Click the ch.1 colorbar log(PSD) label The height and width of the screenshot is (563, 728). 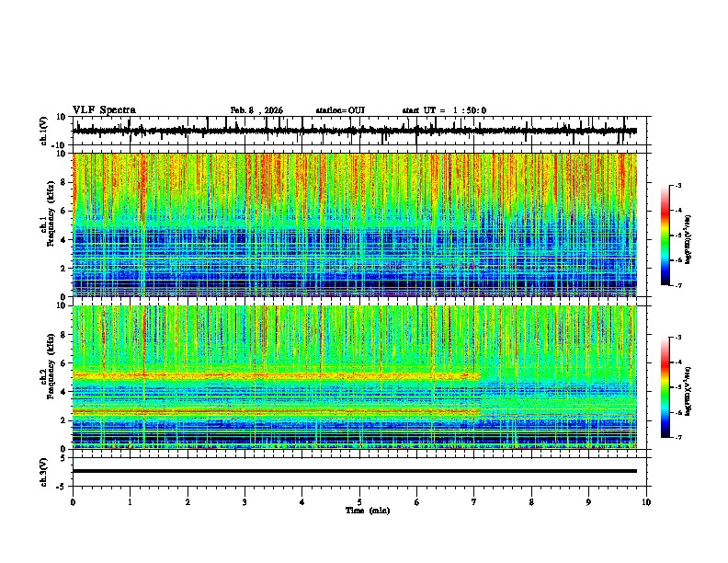click(x=688, y=239)
